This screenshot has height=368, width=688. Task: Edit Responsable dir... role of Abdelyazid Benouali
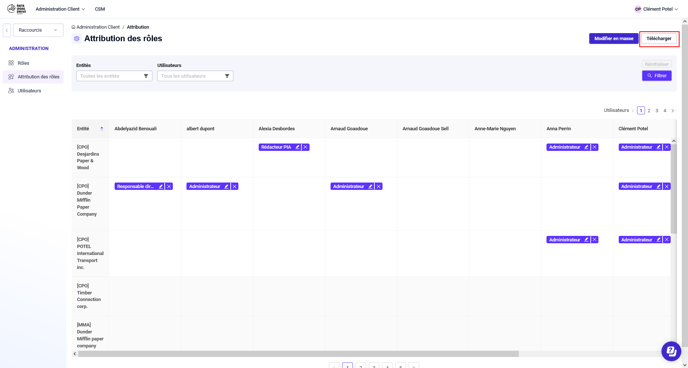coord(161,186)
